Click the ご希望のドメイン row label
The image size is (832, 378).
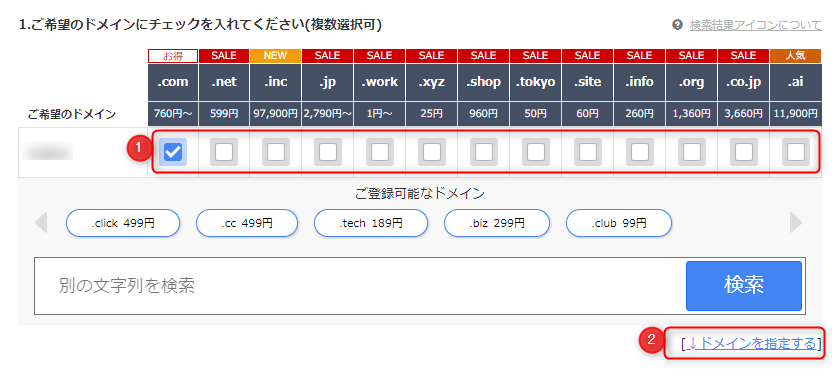(72, 114)
